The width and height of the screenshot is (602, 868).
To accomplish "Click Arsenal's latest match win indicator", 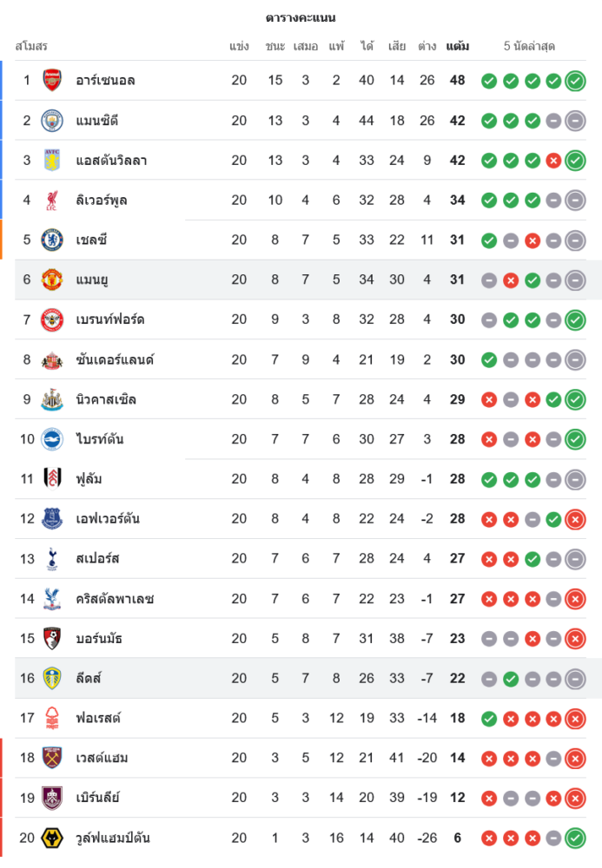I will click(575, 81).
